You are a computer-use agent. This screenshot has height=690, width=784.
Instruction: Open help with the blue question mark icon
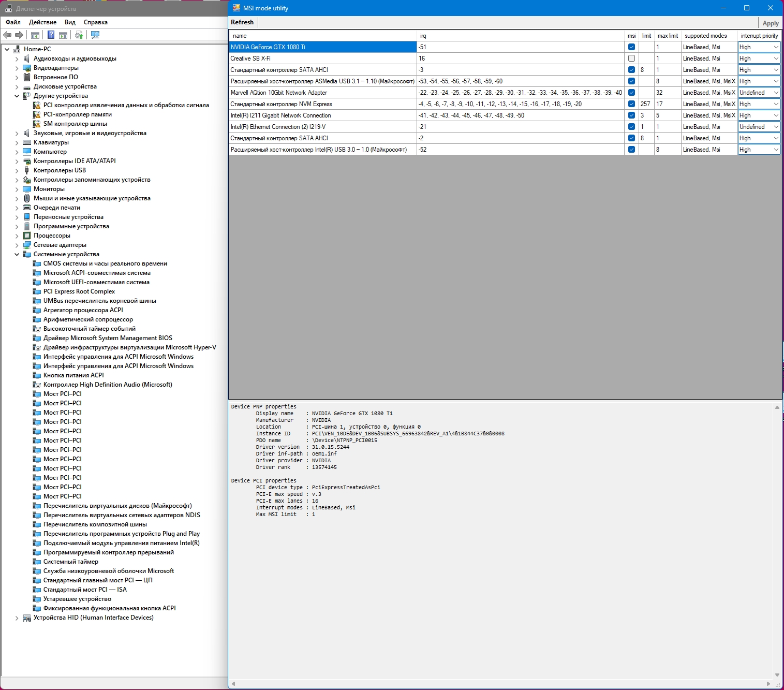click(x=51, y=35)
